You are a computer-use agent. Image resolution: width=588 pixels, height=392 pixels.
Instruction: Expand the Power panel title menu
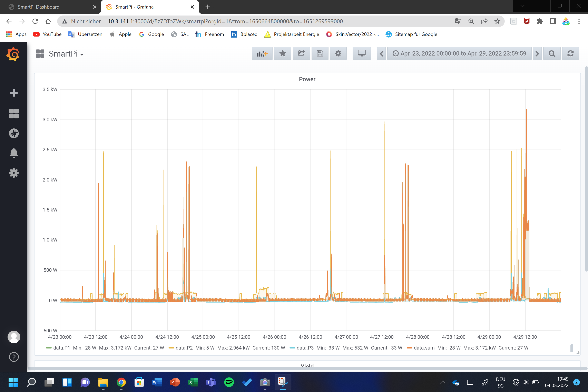point(307,79)
